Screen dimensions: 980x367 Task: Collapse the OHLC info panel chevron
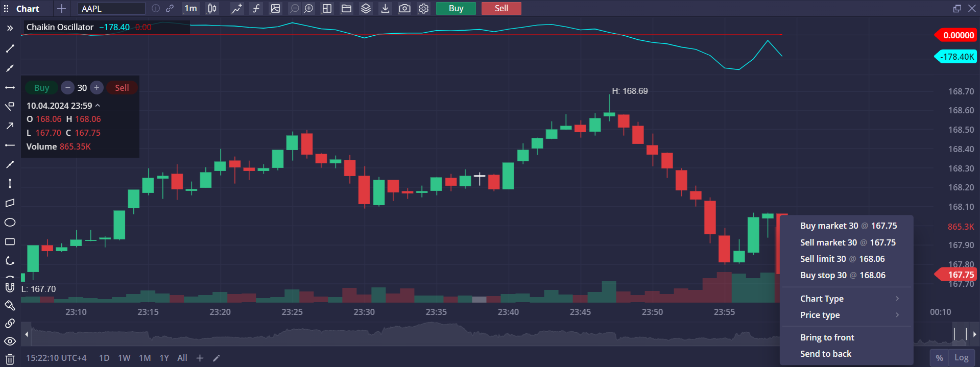pos(98,106)
